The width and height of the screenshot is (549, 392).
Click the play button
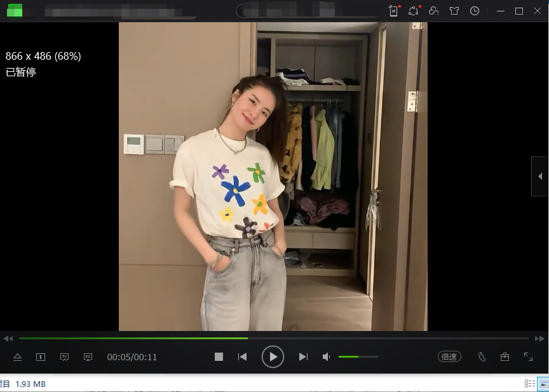[273, 356]
